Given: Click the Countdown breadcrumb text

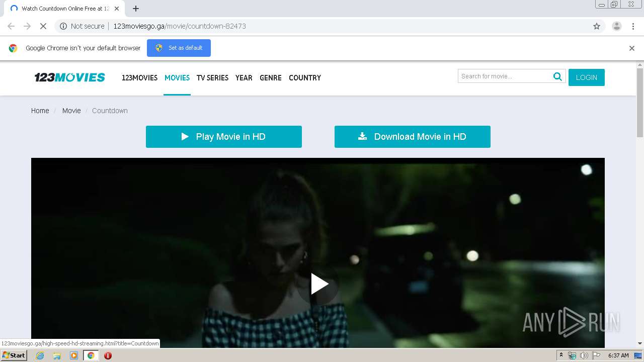Looking at the screenshot, I should point(110,111).
